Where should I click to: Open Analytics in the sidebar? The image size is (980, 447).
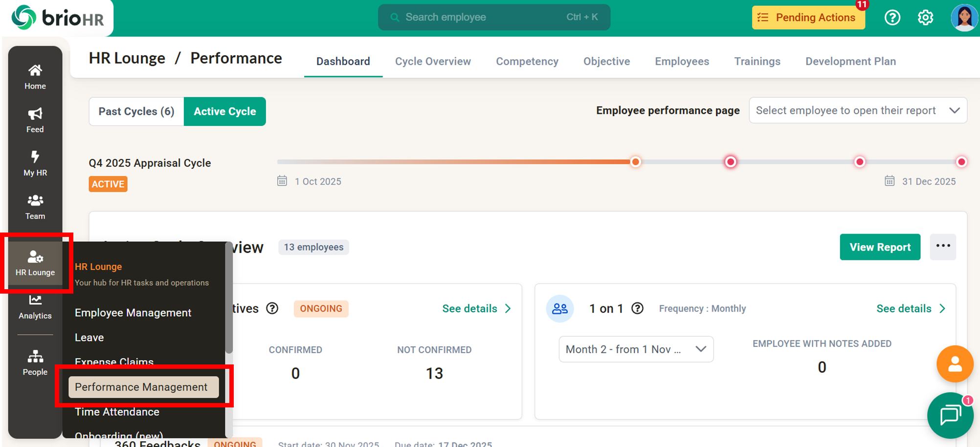pos(35,307)
